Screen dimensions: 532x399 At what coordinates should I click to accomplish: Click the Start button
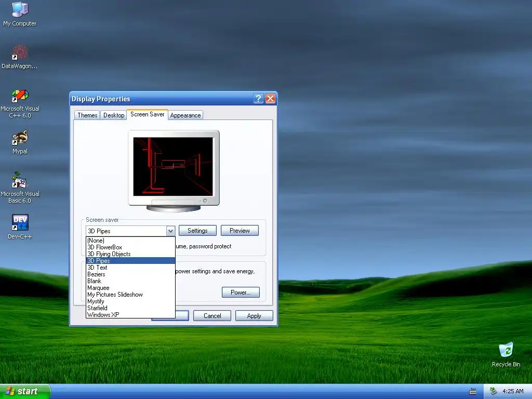coord(25,391)
